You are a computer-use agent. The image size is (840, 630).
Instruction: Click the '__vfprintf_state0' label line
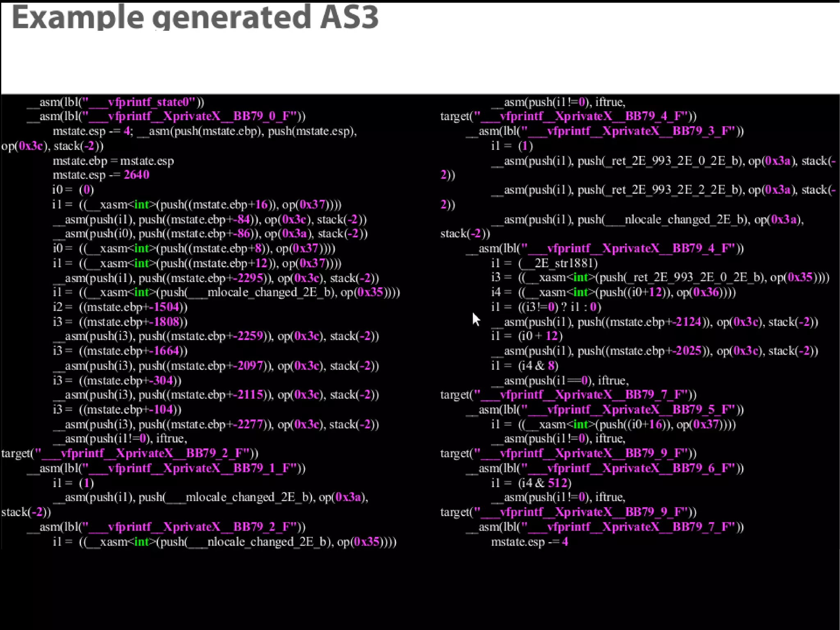(x=115, y=102)
